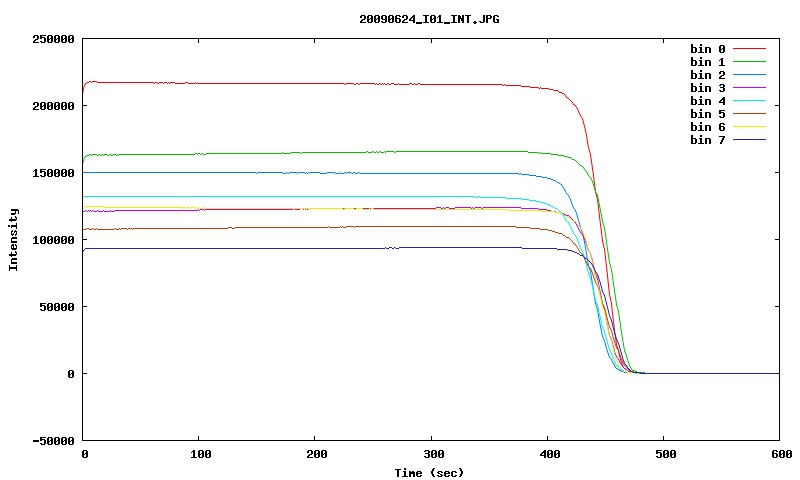Click the 'bin 1' legend label

point(708,62)
